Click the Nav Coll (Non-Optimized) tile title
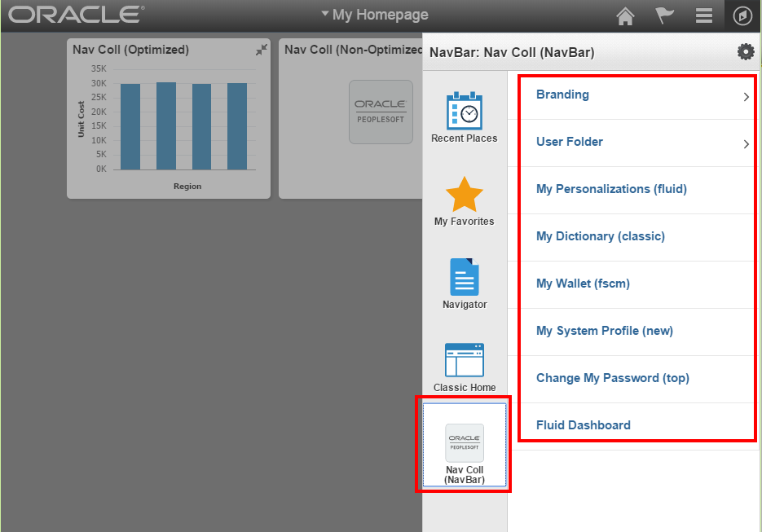The width and height of the screenshot is (762, 532). pyautogui.click(x=354, y=50)
